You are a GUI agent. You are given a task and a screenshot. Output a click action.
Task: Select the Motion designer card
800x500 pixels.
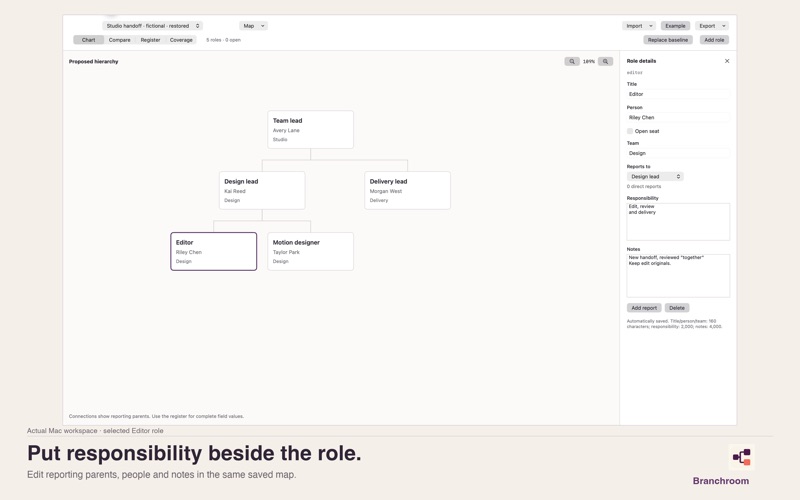[x=310, y=252]
